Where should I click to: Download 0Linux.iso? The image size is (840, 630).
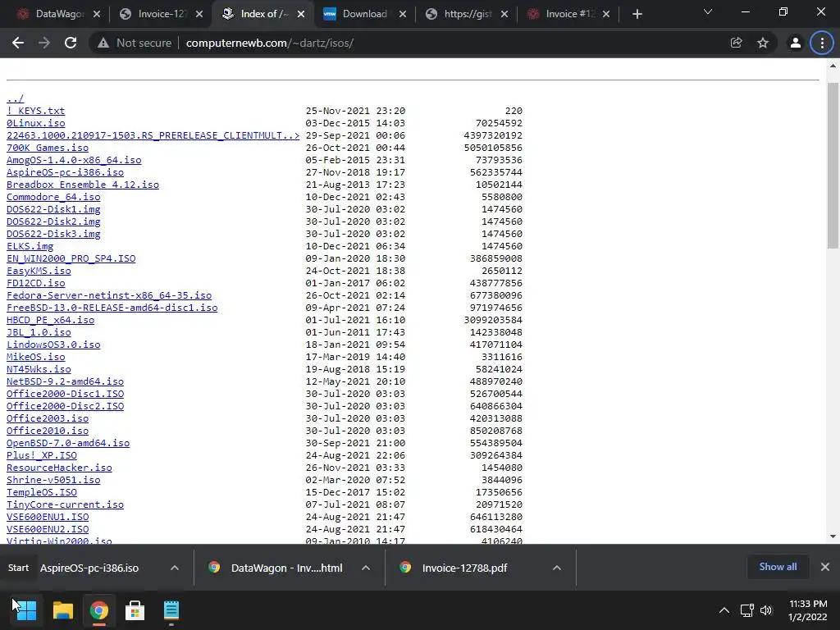pyautogui.click(x=35, y=123)
